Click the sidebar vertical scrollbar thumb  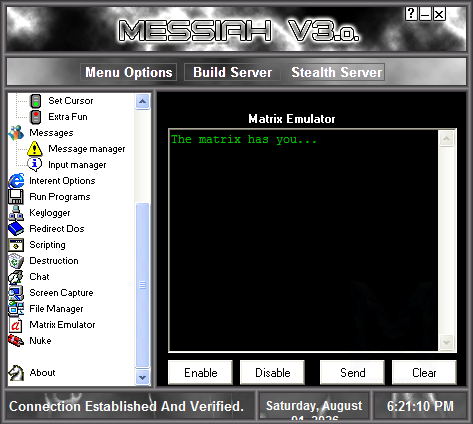(143, 285)
